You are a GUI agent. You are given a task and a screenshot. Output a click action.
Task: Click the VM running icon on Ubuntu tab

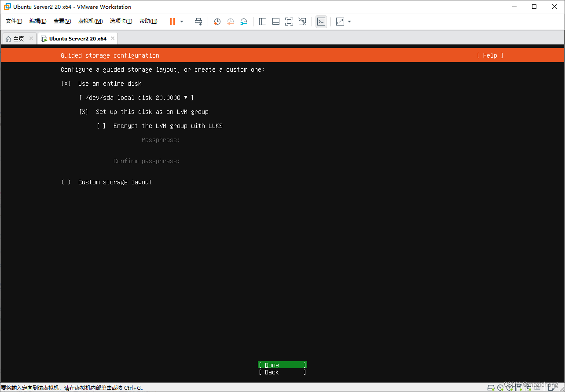point(44,39)
